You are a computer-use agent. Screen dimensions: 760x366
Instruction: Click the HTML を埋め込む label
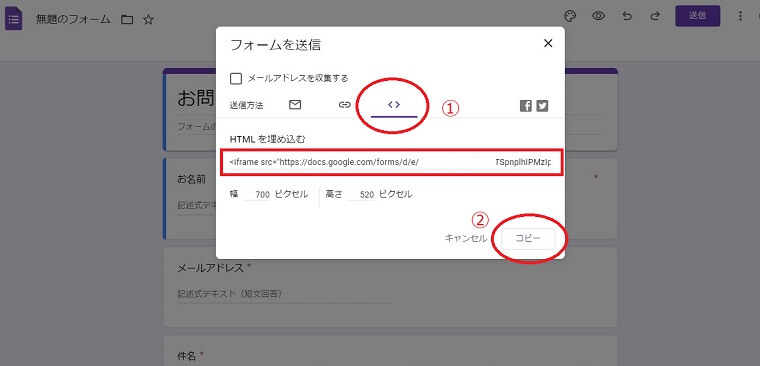pyautogui.click(x=268, y=139)
